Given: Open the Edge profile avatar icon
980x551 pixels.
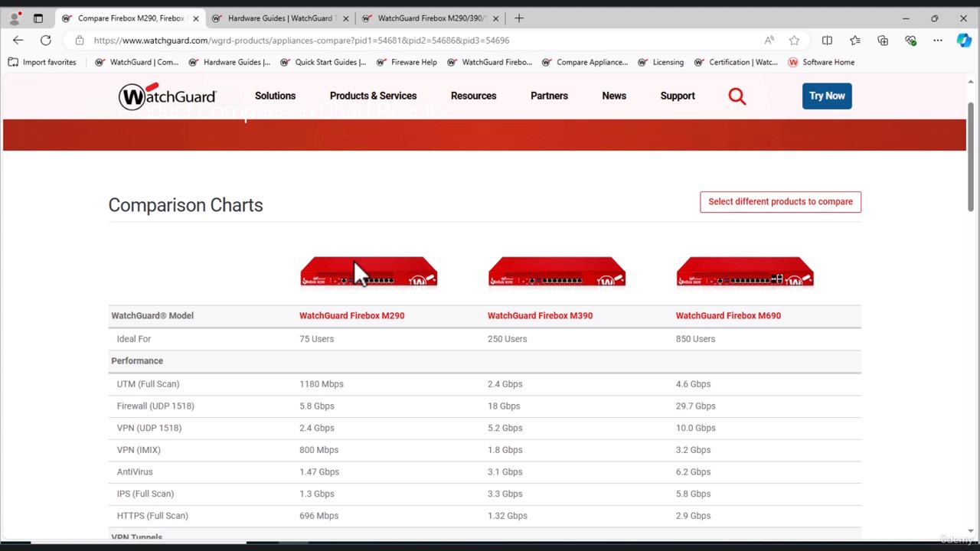Looking at the screenshot, I should coord(15,18).
